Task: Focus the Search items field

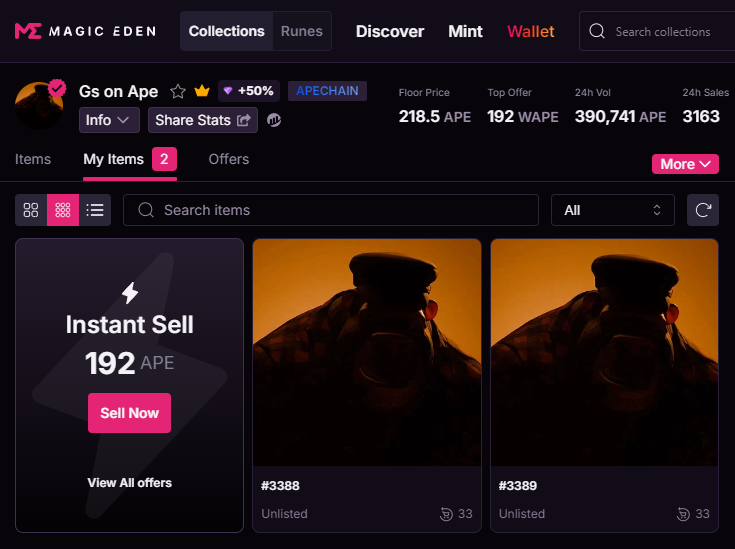Action: (x=331, y=210)
